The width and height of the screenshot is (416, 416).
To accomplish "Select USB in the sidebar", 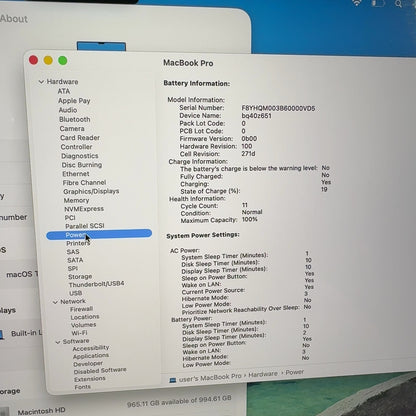I will tap(75, 293).
